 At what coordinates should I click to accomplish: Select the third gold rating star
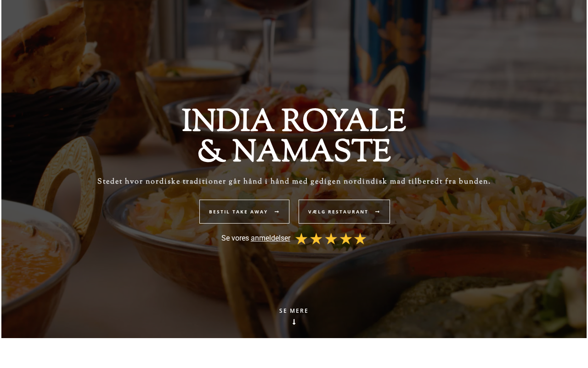(331, 239)
